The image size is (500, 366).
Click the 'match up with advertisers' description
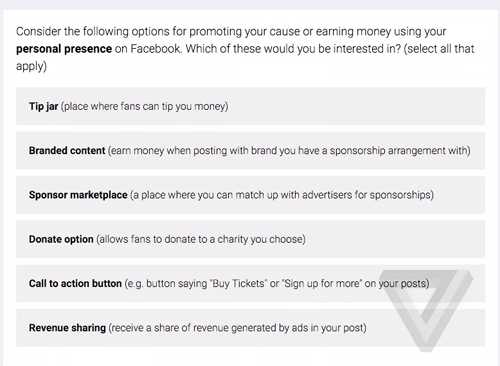282,195
